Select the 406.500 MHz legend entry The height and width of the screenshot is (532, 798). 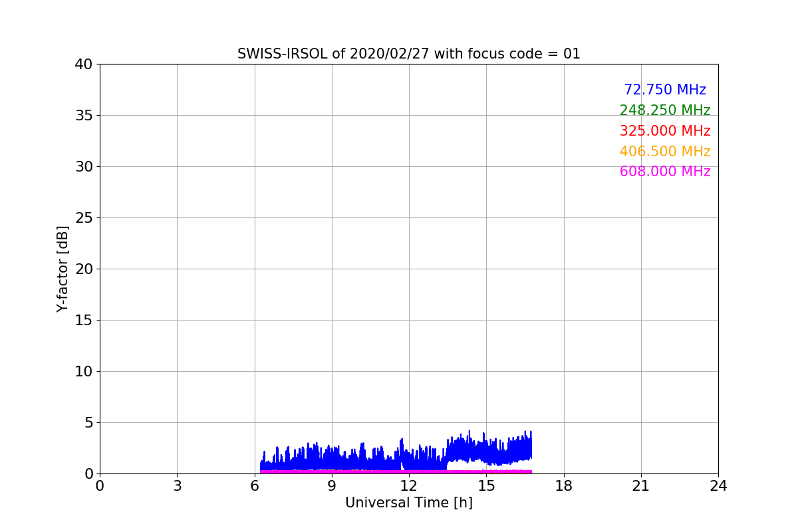(x=665, y=152)
